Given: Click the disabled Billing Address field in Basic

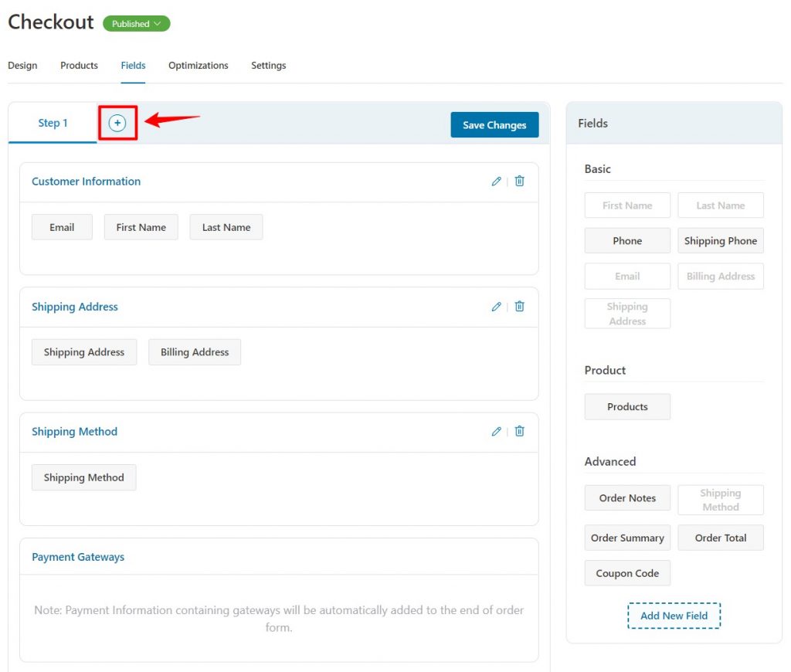Looking at the screenshot, I should [721, 276].
